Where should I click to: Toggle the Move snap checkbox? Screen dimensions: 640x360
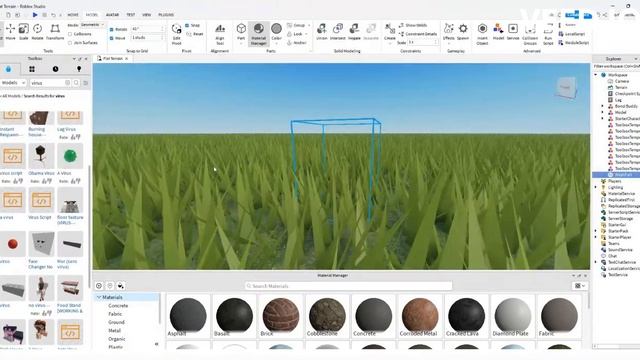pyautogui.click(x=111, y=38)
